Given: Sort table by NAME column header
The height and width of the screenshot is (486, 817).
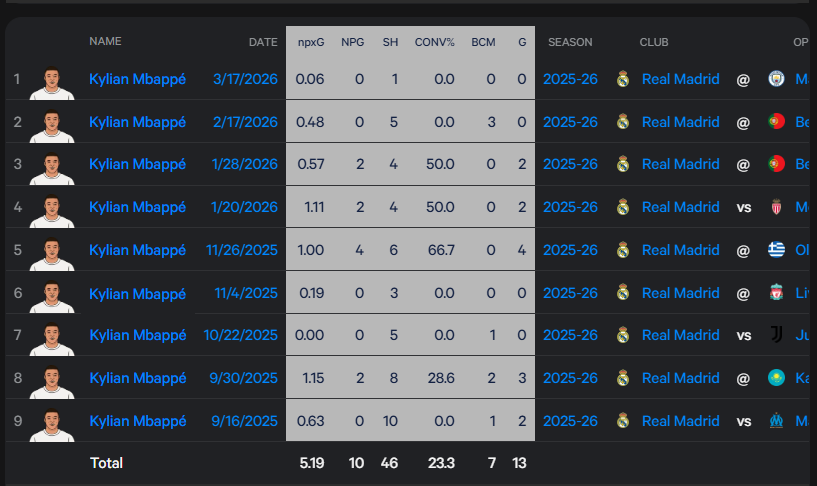Looking at the screenshot, I should pyautogui.click(x=105, y=41).
